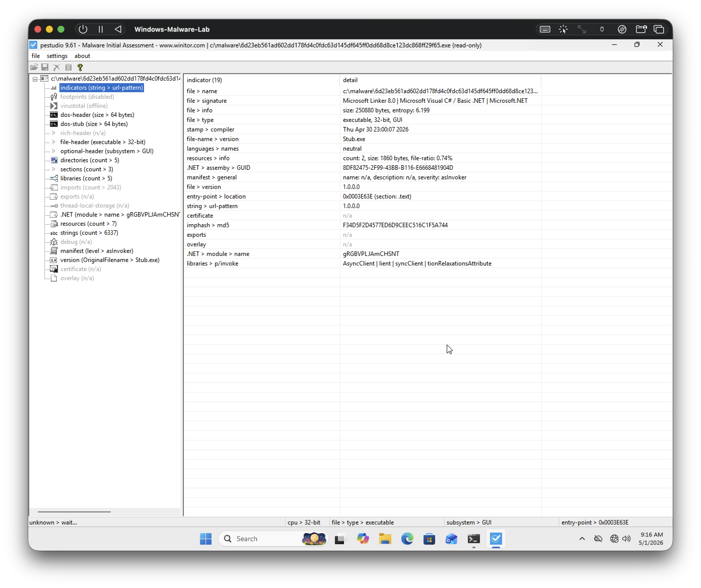Click the VM keyboard icon in title bar
This screenshot has height=588, width=701.
tap(545, 29)
